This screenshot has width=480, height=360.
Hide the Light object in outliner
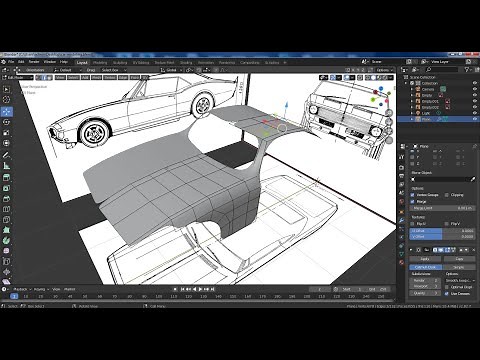pyautogui.click(x=475, y=113)
